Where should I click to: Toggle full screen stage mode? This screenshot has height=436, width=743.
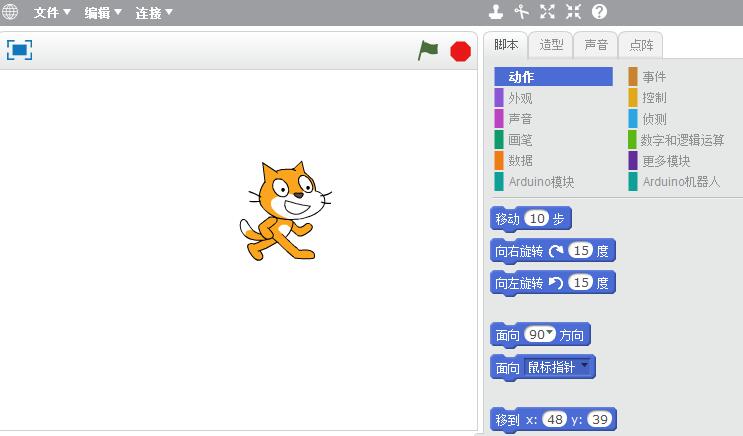coord(19,50)
